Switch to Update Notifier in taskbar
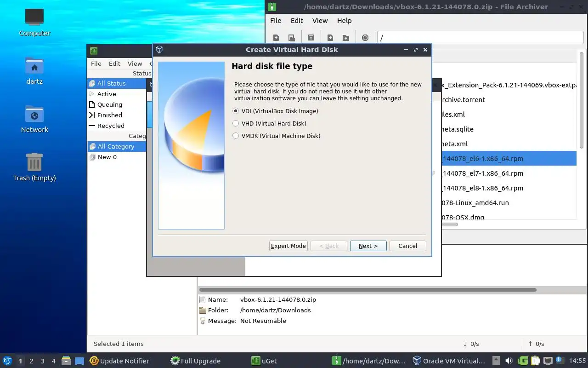588x368 pixels. 119,361
